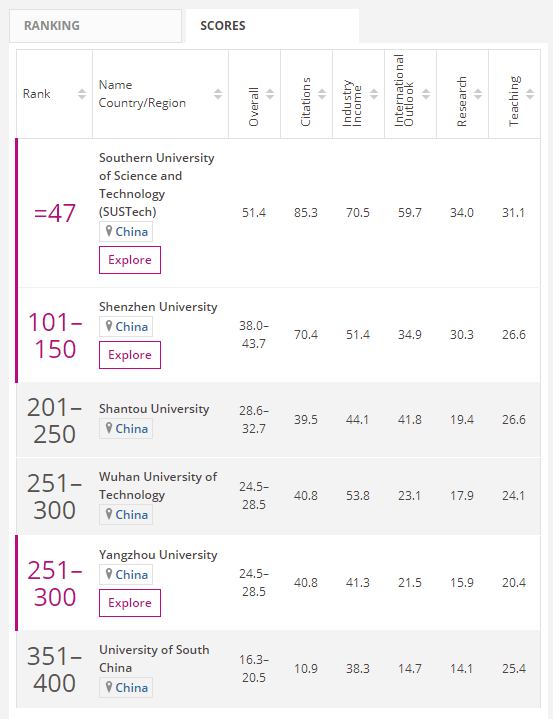Click Explore button for Yangzhou University

130,603
